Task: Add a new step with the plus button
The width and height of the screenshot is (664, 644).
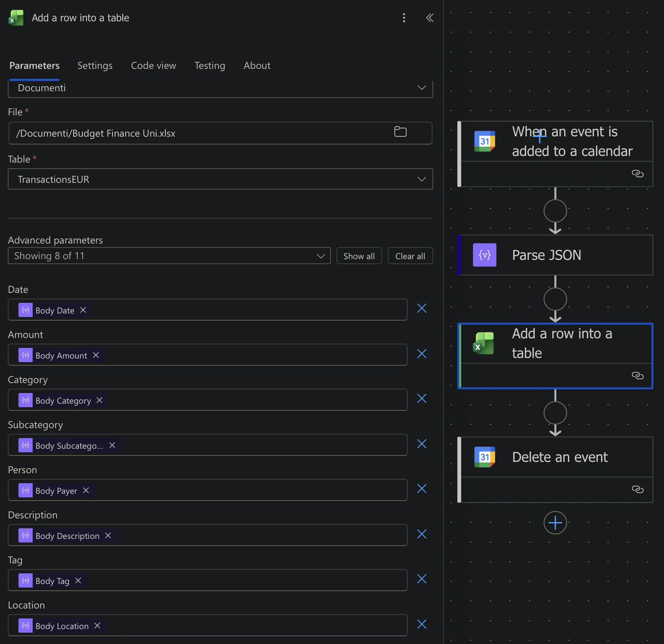Action: click(x=555, y=523)
